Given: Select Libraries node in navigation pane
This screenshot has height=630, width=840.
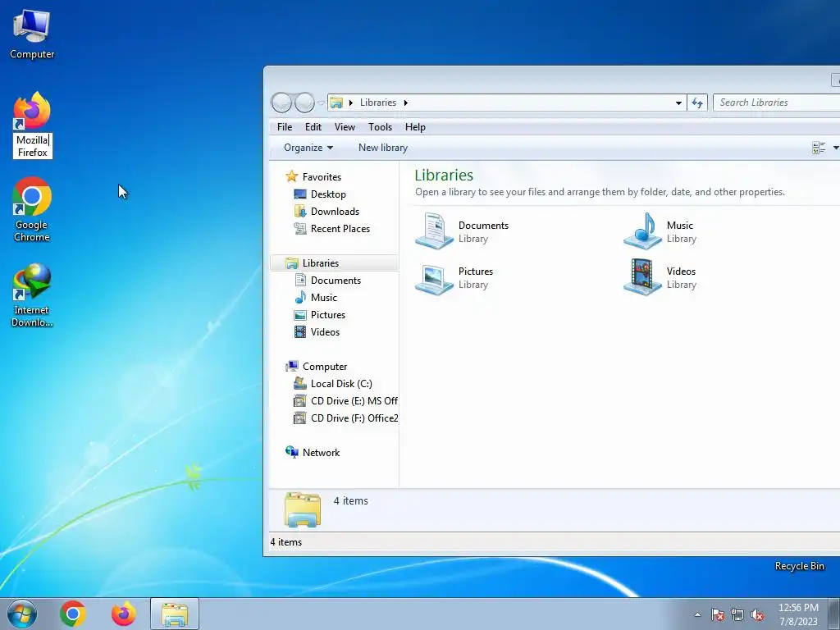Looking at the screenshot, I should (x=321, y=263).
